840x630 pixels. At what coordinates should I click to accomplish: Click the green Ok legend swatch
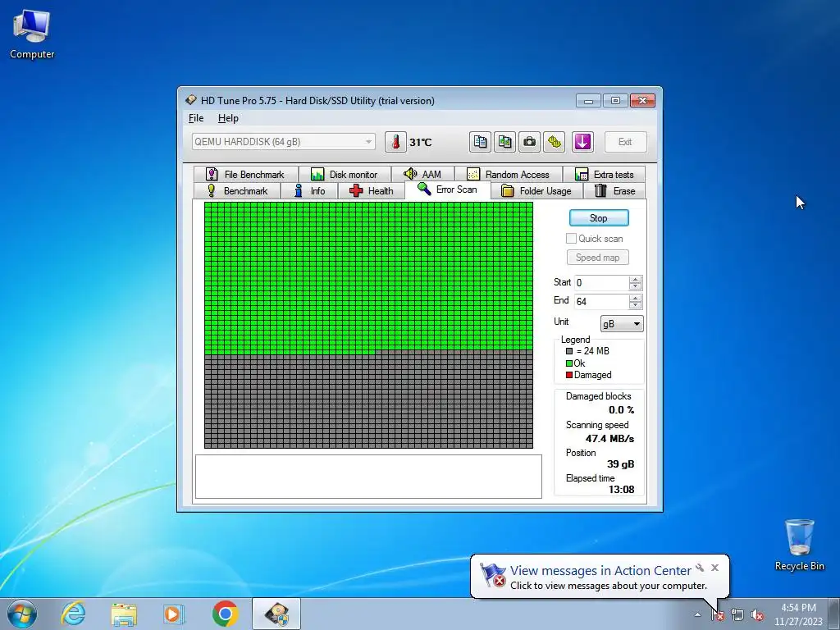(569, 363)
